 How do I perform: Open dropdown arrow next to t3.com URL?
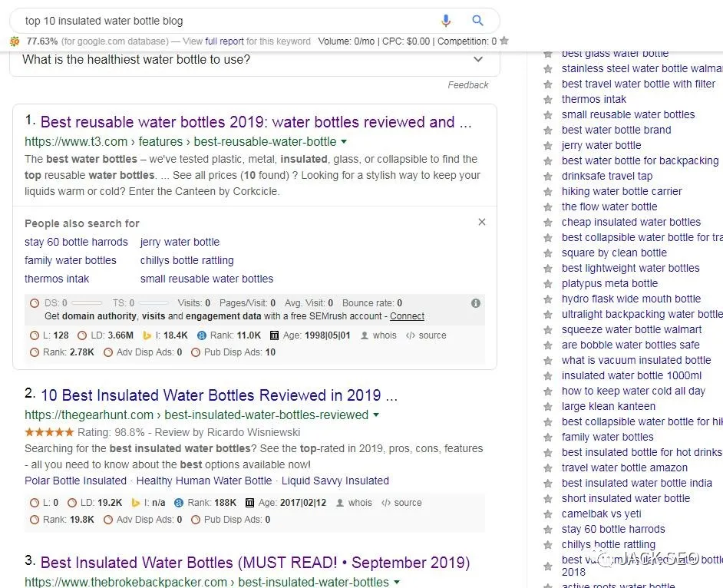[x=344, y=142]
